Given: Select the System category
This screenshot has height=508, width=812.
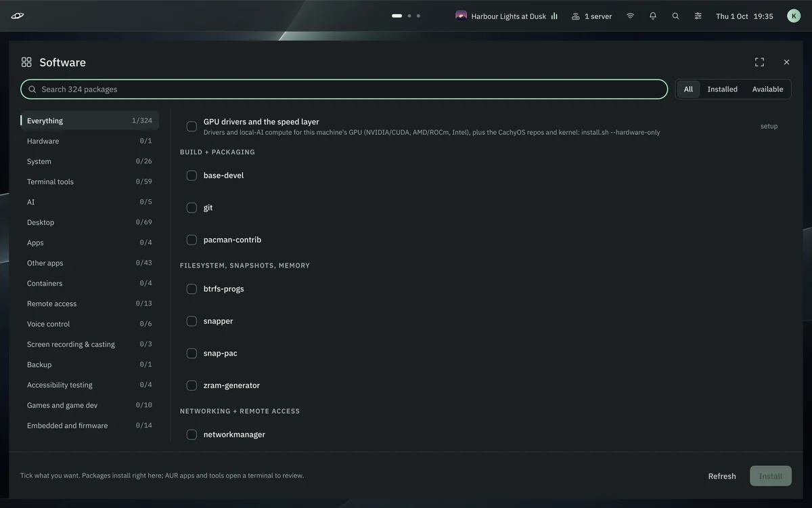Looking at the screenshot, I should point(89,161).
